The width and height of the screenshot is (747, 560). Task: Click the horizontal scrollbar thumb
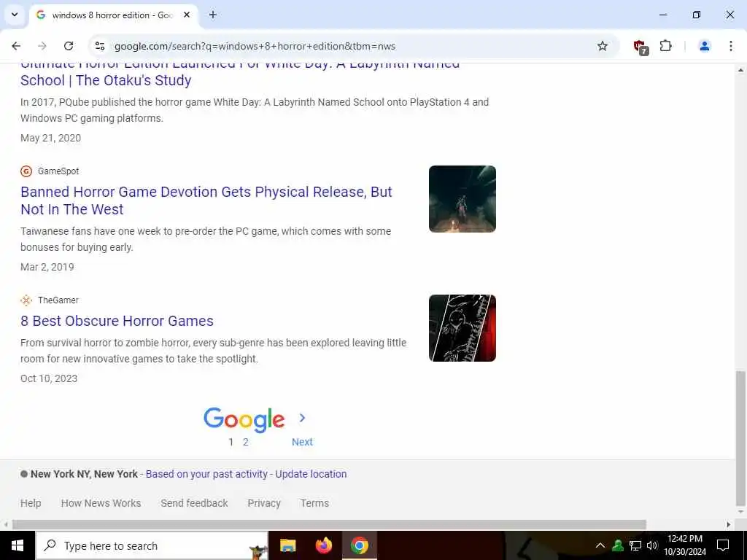coord(329,525)
